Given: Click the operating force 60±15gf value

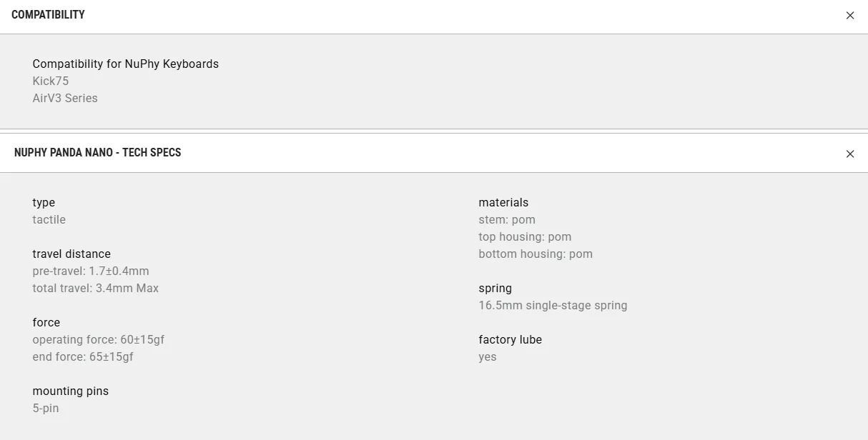Looking at the screenshot, I should coord(99,339).
